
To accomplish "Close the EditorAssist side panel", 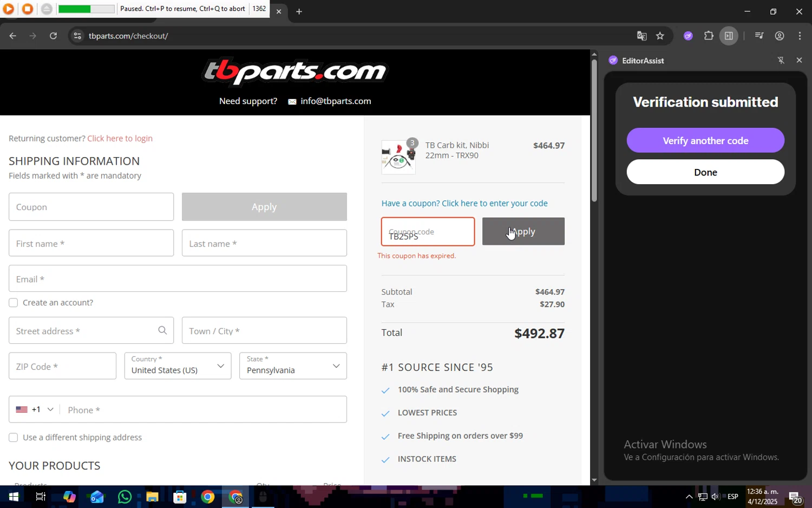I will pos(799,60).
